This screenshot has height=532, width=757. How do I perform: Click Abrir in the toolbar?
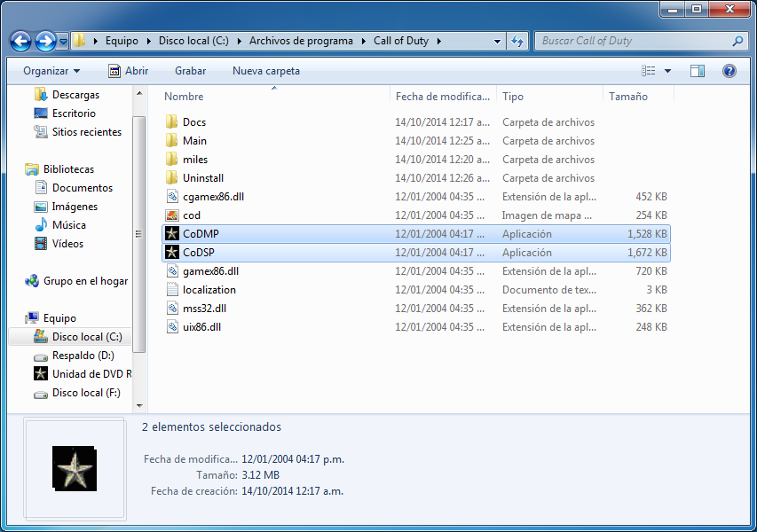pos(129,71)
